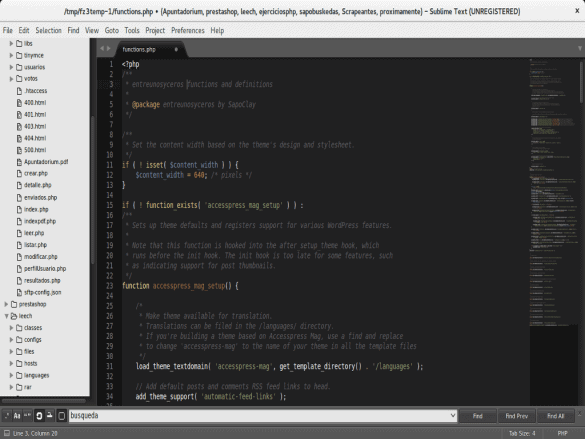Click the unsaved dot on functions.php tab
The image size is (585, 439).
[176, 49]
